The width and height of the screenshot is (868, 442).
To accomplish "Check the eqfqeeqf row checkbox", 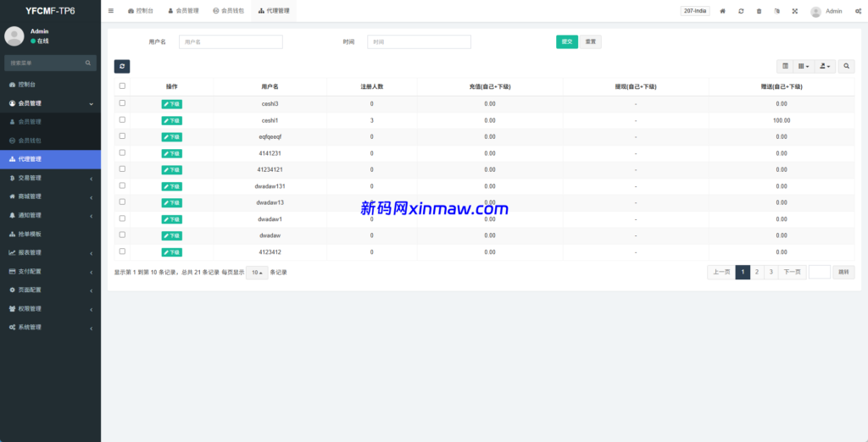I will pos(122,136).
